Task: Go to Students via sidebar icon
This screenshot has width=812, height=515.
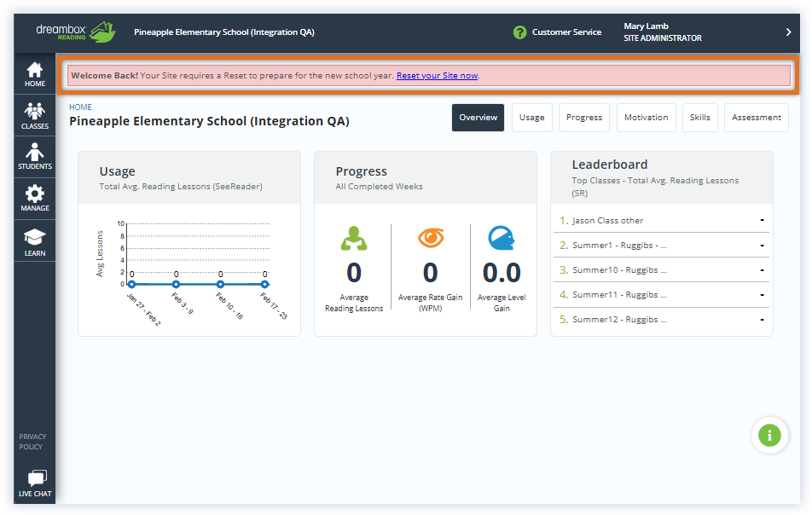Action: [x=35, y=153]
